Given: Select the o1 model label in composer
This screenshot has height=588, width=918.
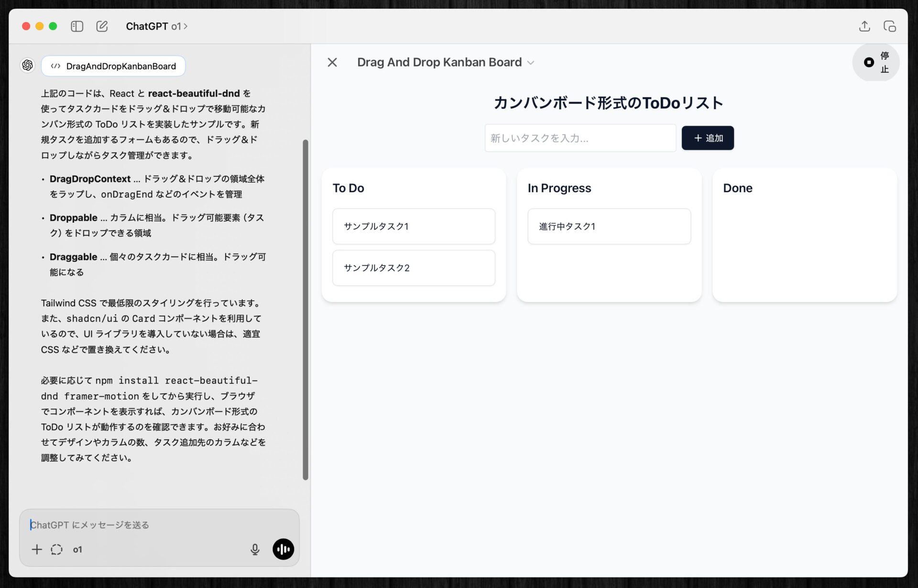Looking at the screenshot, I should pos(77,550).
